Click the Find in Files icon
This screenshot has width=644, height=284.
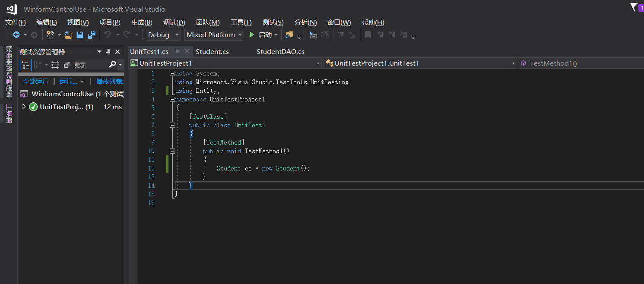(289, 35)
